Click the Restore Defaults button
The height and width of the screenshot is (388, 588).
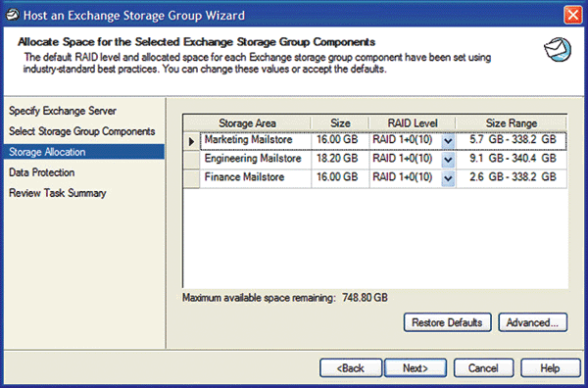coord(448,322)
